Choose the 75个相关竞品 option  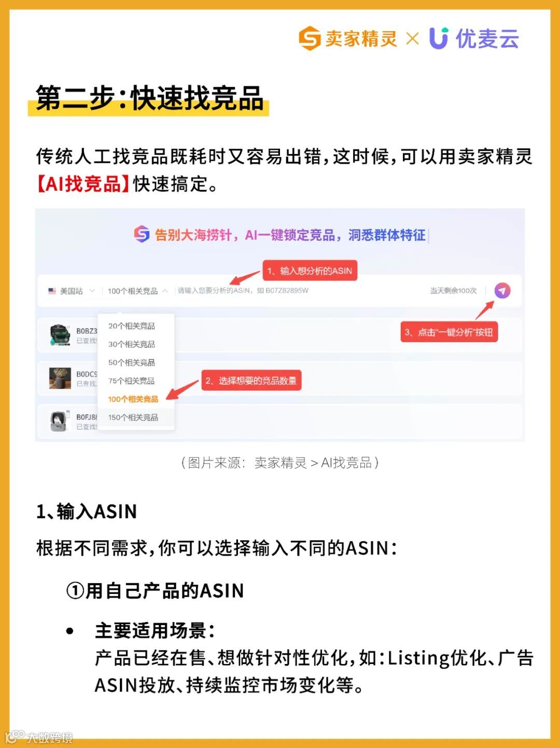[x=132, y=380]
